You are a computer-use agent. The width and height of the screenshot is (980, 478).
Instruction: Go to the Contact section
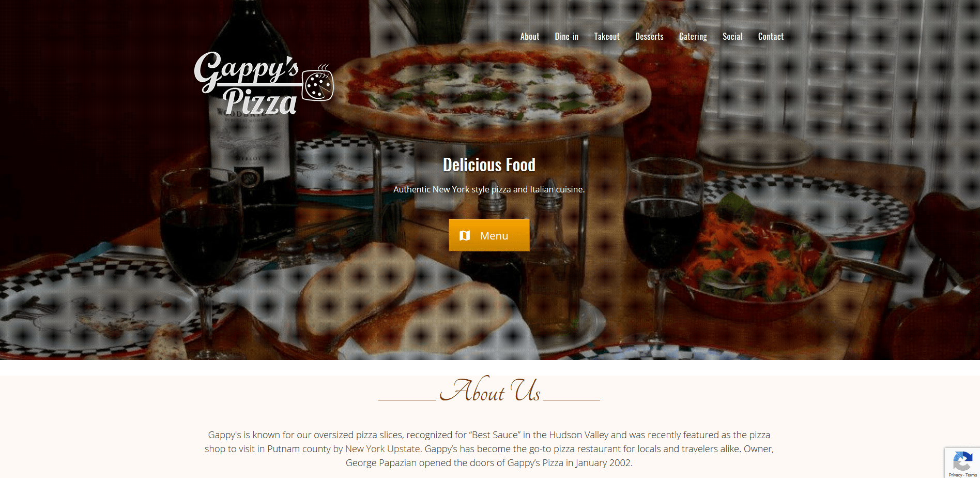point(771,37)
